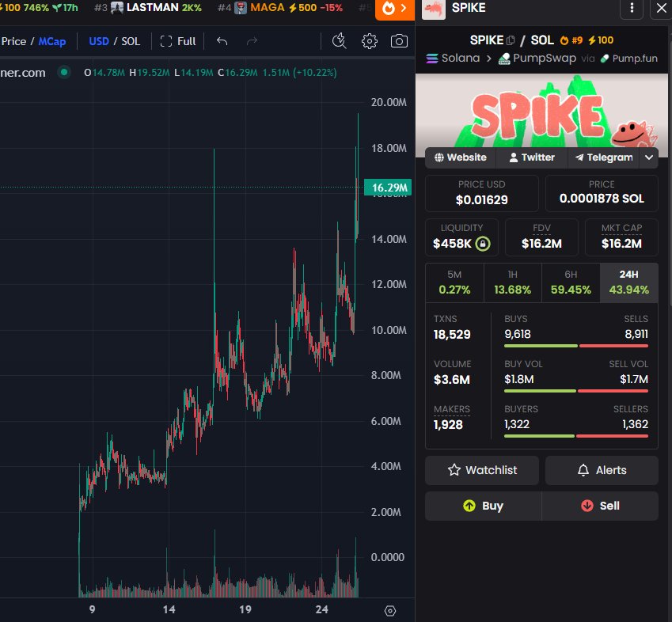The height and width of the screenshot is (622, 672).
Task: Open trending #4 MAGA token
Action: (x=280, y=8)
